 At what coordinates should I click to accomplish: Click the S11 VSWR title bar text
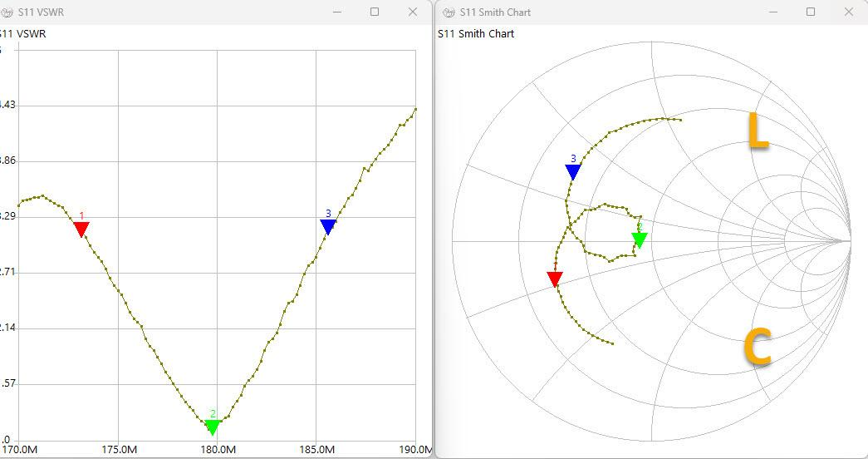[41, 12]
